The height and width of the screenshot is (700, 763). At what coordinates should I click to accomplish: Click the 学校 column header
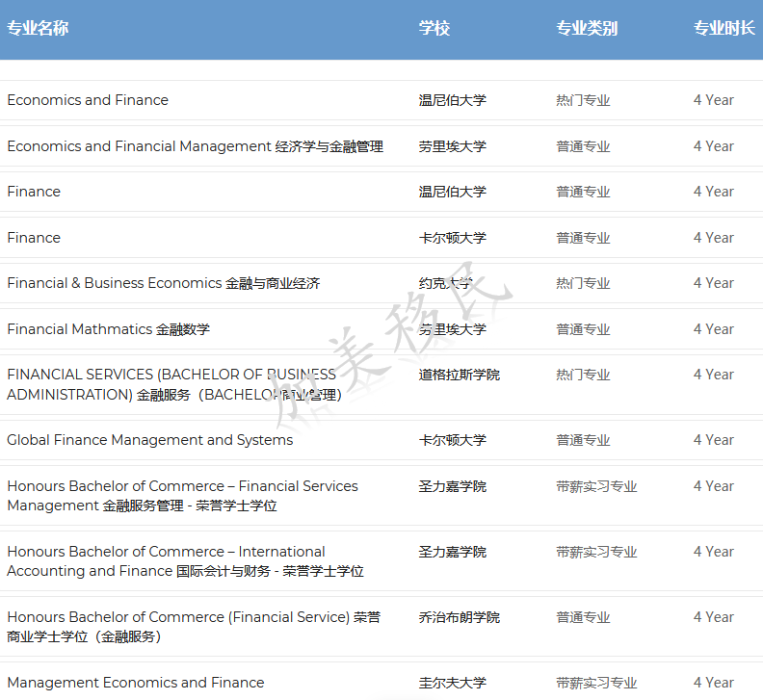[434, 28]
